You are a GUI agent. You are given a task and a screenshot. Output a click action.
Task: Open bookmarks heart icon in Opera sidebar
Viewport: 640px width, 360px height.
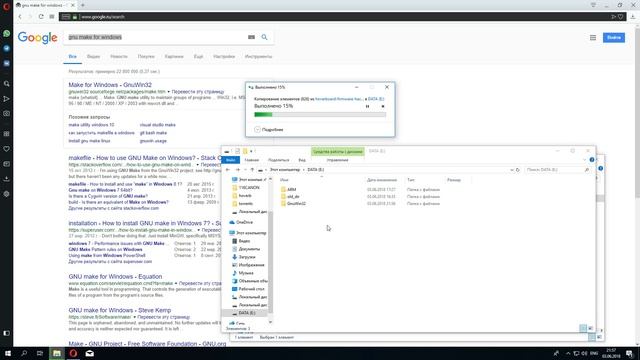pyautogui.click(x=7, y=149)
